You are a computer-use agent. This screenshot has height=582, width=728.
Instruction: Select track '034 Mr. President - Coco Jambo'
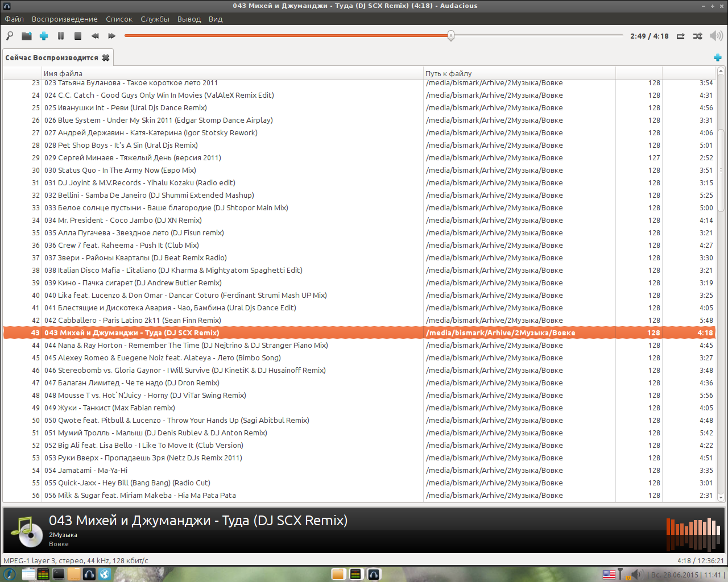pyautogui.click(x=358, y=221)
